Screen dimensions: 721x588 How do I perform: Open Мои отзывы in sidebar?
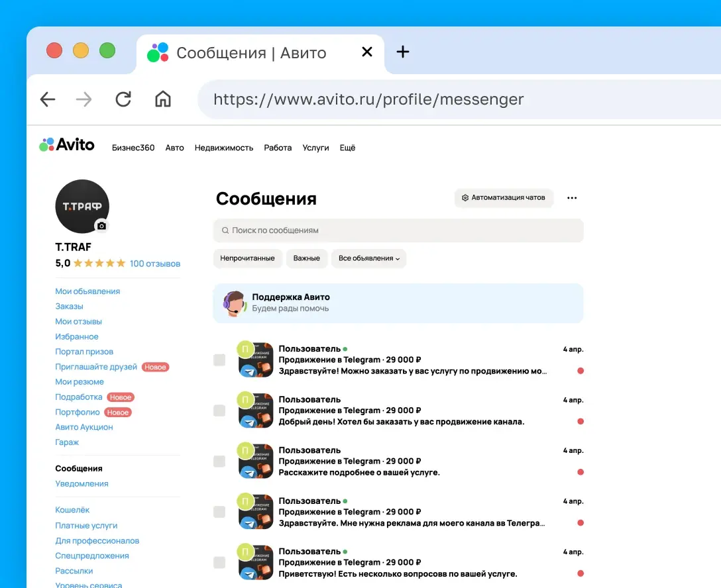pos(79,322)
